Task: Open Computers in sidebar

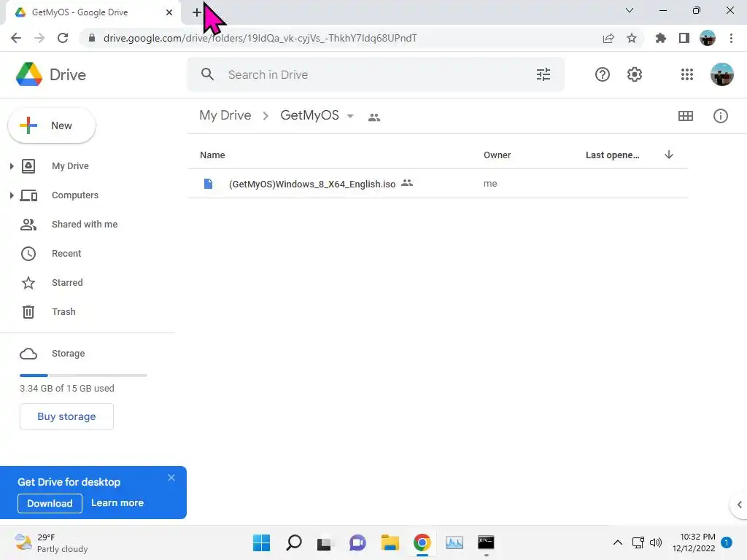Action: click(75, 195)
